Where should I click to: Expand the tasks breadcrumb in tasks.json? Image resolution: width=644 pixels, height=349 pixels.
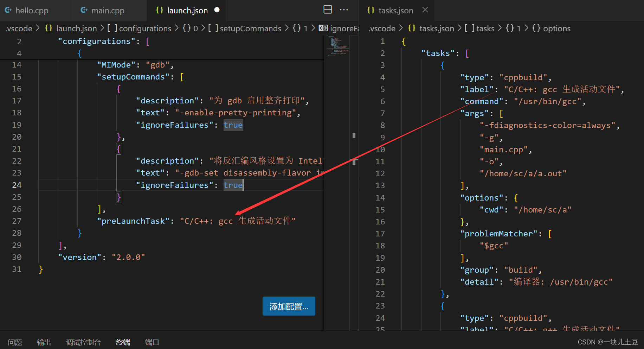click(x=485, y=28)
